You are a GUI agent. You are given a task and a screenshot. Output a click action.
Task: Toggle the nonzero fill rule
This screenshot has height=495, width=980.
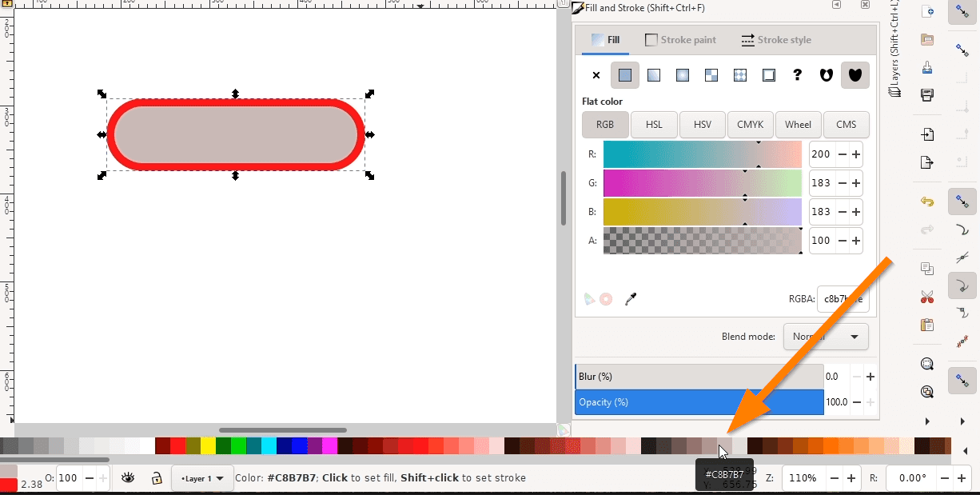(855, 74)
